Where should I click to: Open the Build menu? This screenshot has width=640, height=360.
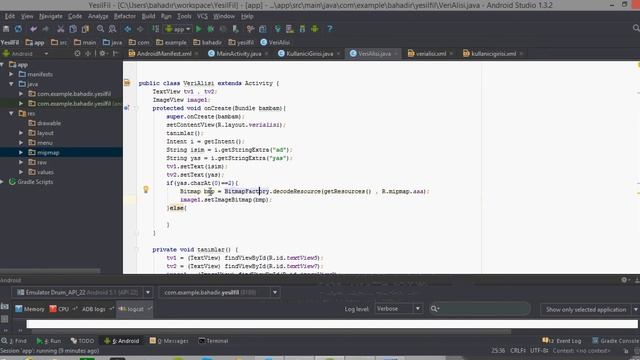(148, 16)
